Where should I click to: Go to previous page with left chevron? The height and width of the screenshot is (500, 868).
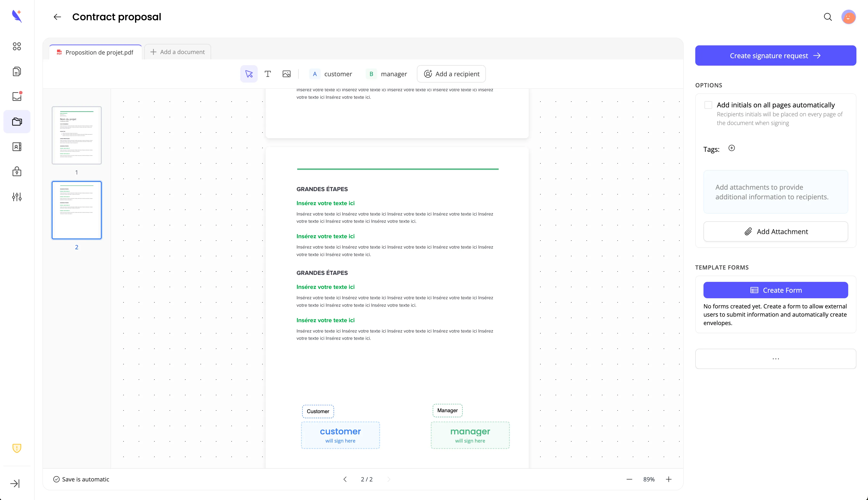[345, 479]
